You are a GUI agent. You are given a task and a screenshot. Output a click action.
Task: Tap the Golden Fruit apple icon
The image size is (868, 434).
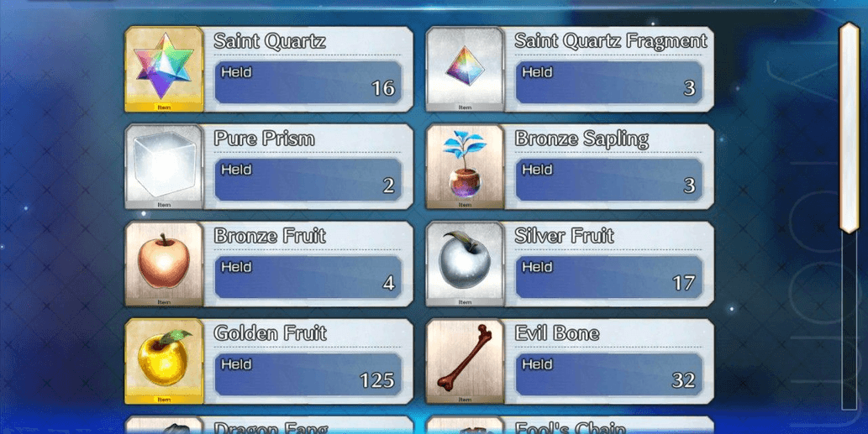164,361
